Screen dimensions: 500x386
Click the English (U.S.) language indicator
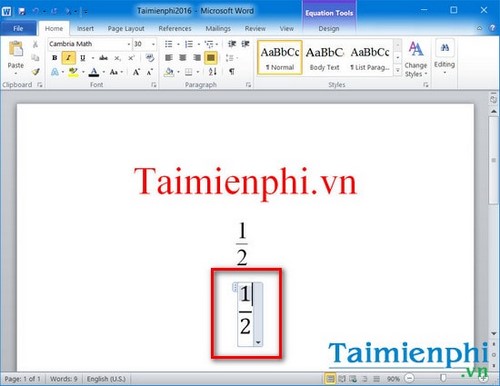(106, 379)
